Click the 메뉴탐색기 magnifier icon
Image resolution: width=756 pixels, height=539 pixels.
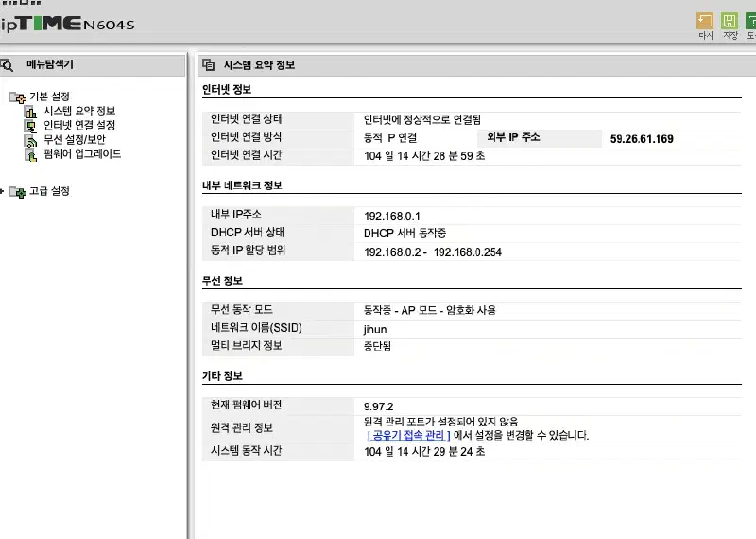coord(7,65)
